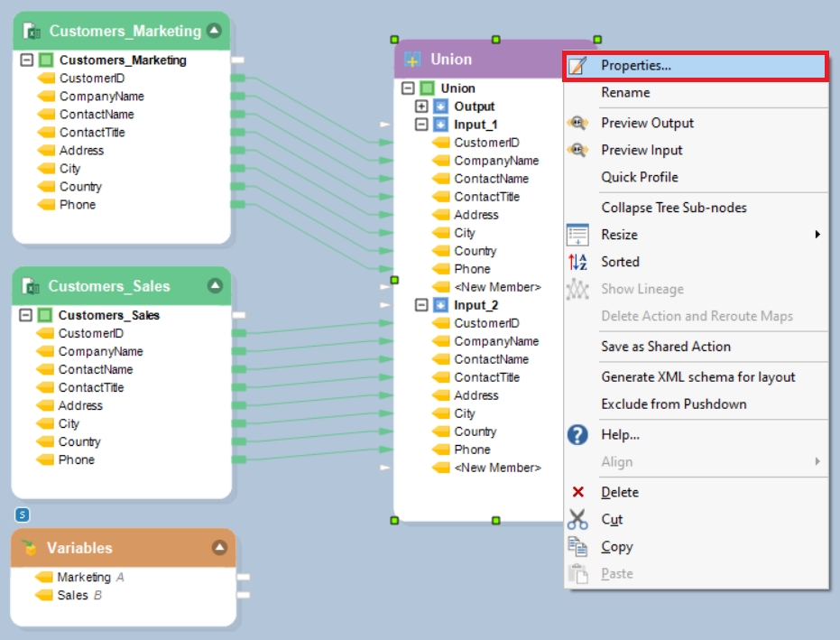840x640 pixels.
Task: Click the Union transformation plus icon
Action: pos(412,60)
